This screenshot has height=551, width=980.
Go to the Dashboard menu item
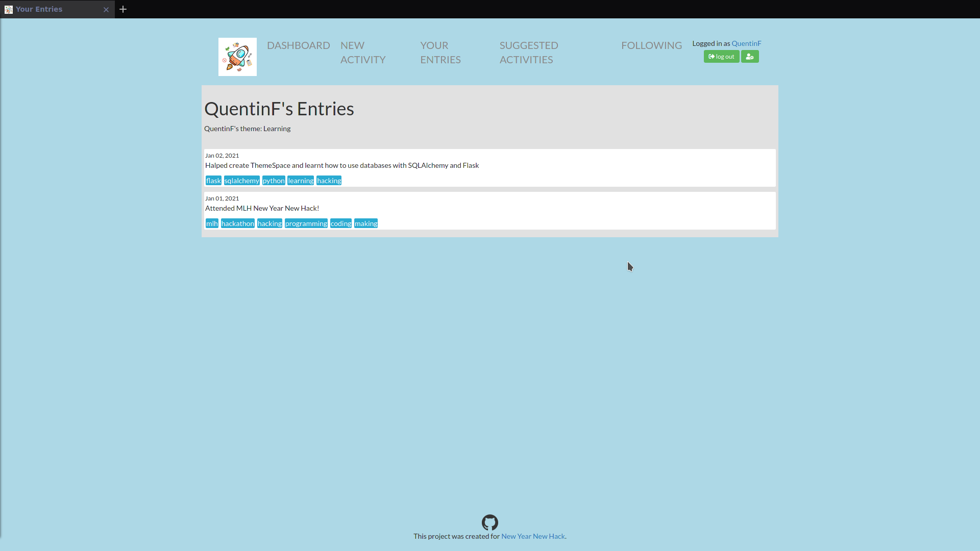(298, 45)
